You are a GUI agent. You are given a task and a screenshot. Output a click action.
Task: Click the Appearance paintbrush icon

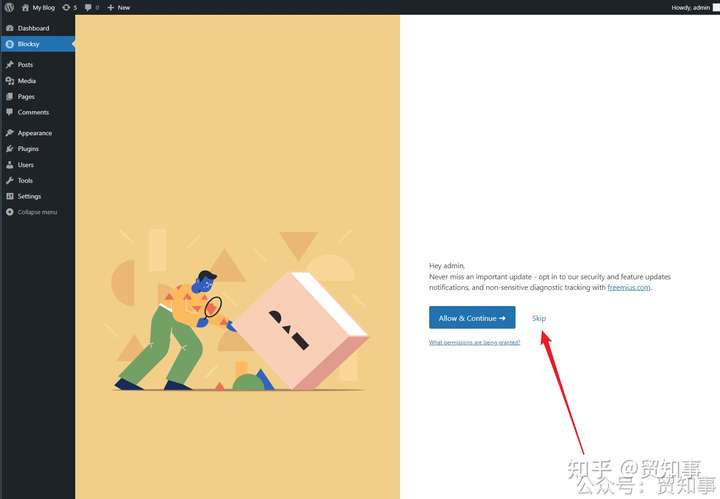coord(10,133)
